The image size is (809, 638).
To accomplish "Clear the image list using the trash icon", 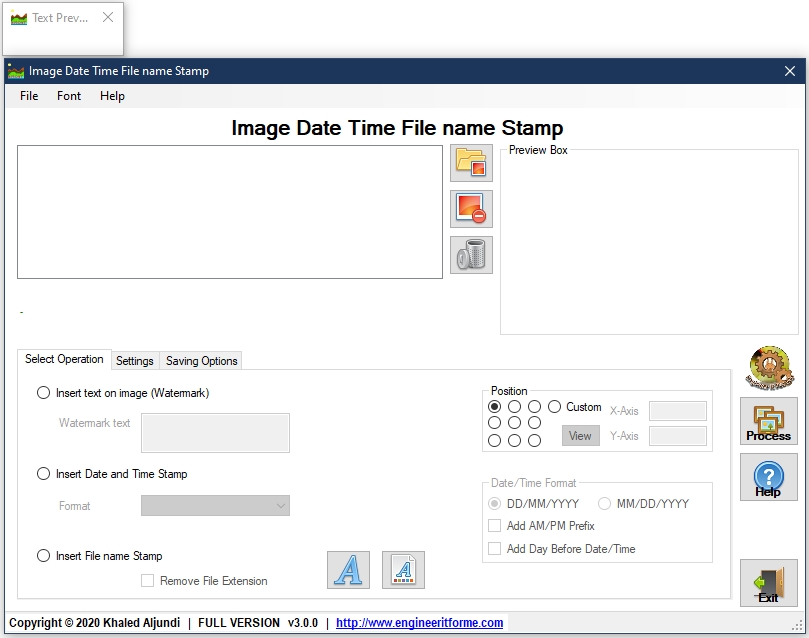I will pos(470,255).
